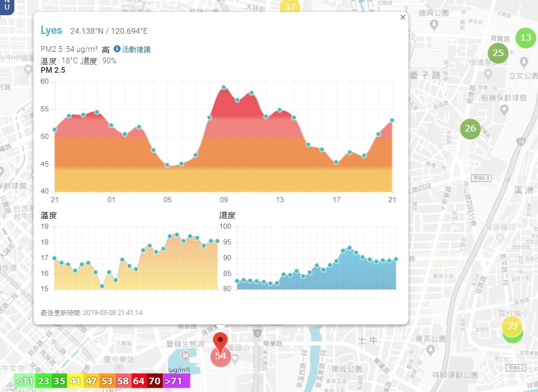Viewport: 538px width, 392px height.
Task: Select the red location pin marker
Action: (x=220, y=341)
